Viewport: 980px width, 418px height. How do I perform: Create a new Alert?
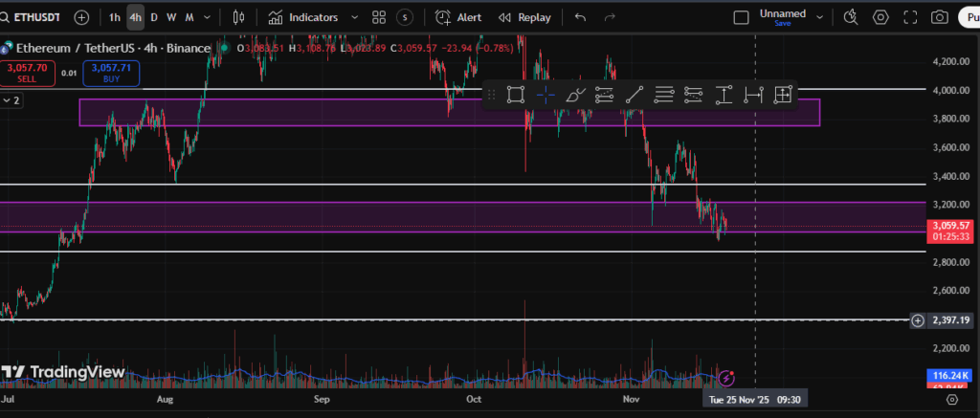coord(458,17)
